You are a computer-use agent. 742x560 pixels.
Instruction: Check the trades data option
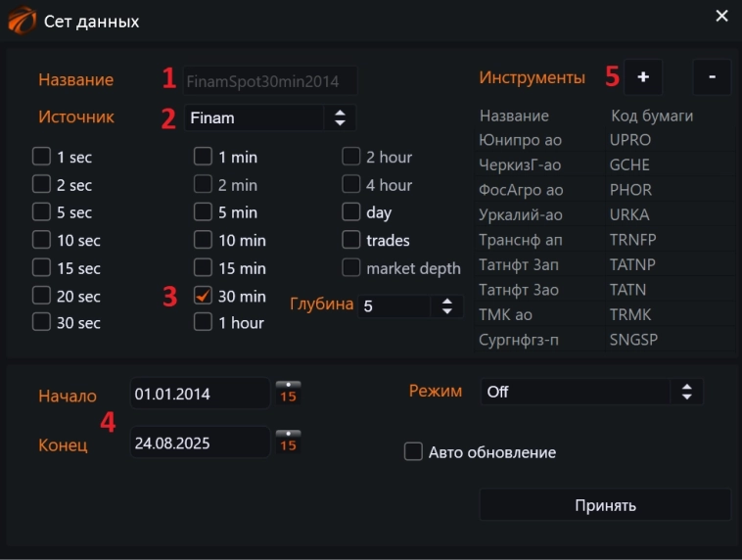tap(351, 240)
